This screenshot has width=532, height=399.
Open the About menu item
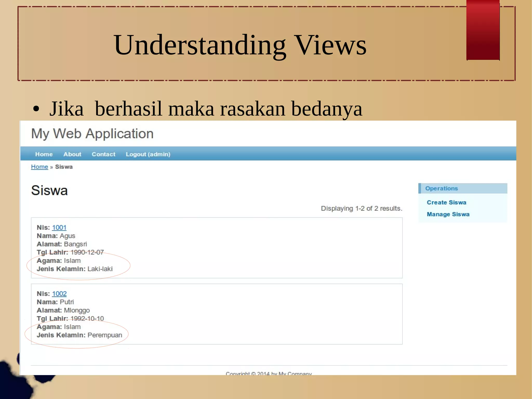[72, 154]
